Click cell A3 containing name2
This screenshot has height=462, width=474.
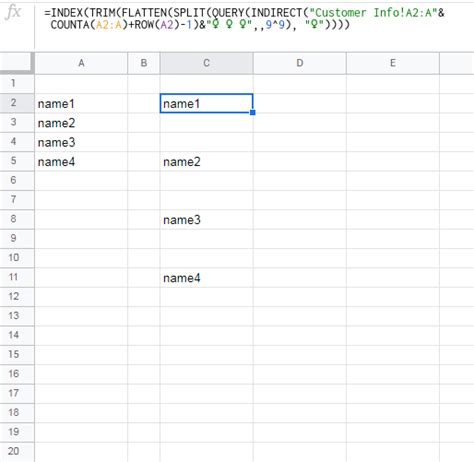point(81,123)
